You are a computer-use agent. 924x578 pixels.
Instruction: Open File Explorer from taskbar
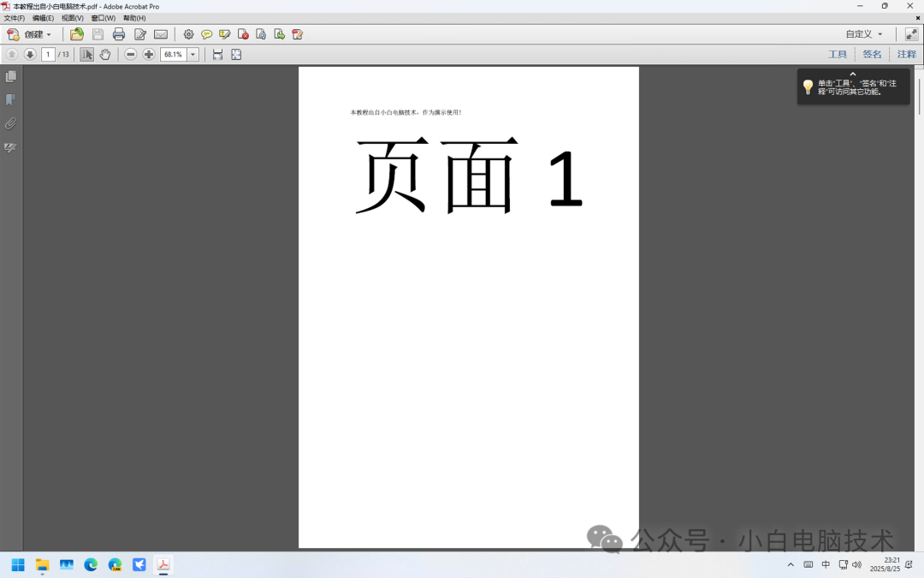(x=42, y=565)
